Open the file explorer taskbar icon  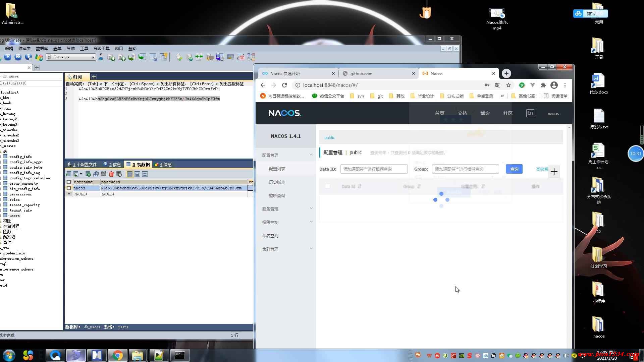[x=138, y=355]
